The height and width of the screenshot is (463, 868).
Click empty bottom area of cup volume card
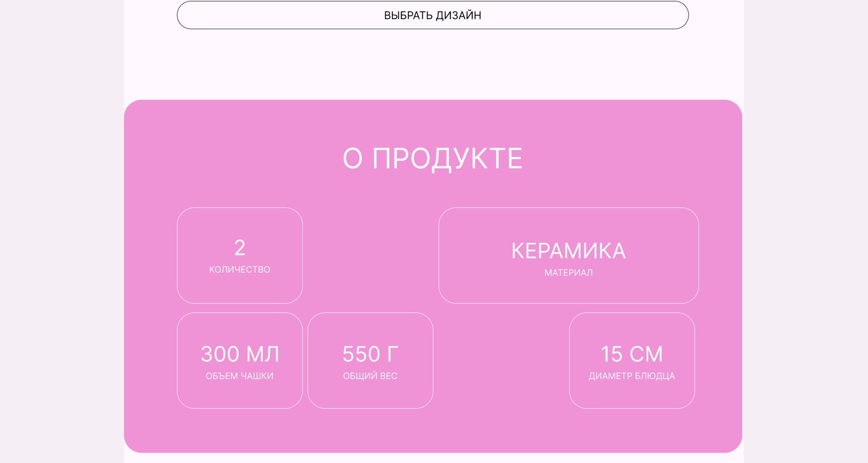pos(240,396)
